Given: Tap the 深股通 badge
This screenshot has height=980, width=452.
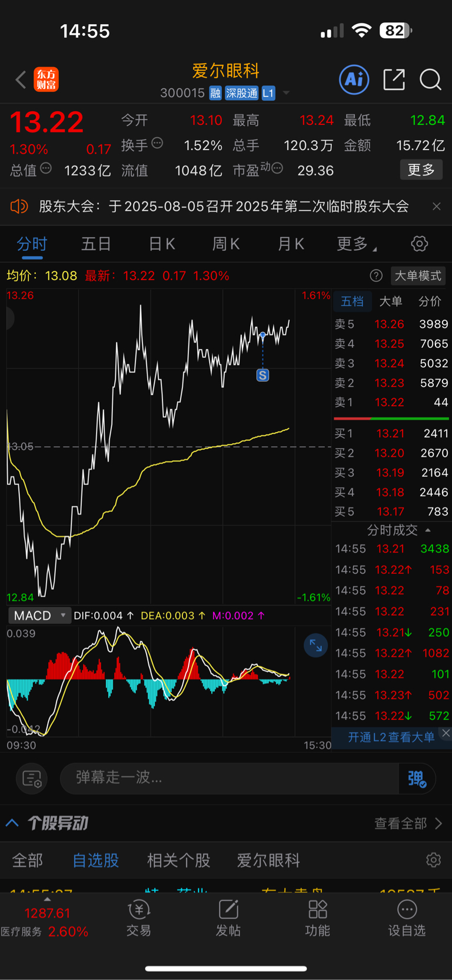Looking at the screenshot, I should [242, 93].
